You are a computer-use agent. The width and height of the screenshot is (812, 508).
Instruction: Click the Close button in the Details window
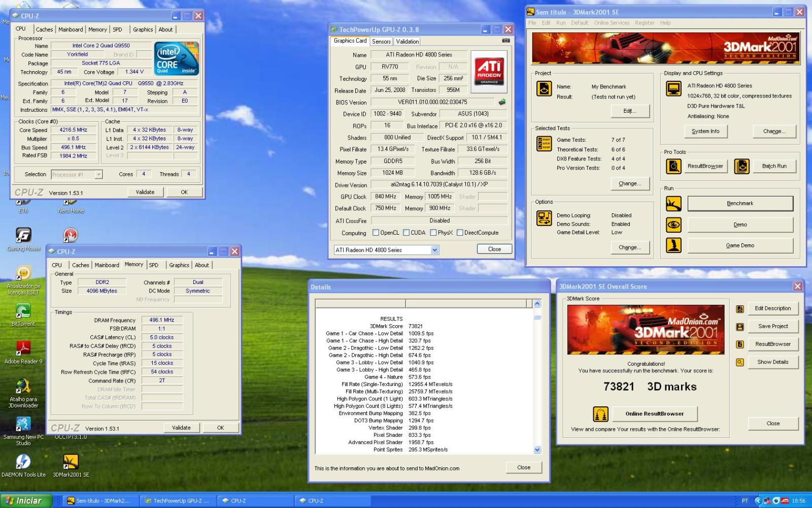click(x=524, y=467)
